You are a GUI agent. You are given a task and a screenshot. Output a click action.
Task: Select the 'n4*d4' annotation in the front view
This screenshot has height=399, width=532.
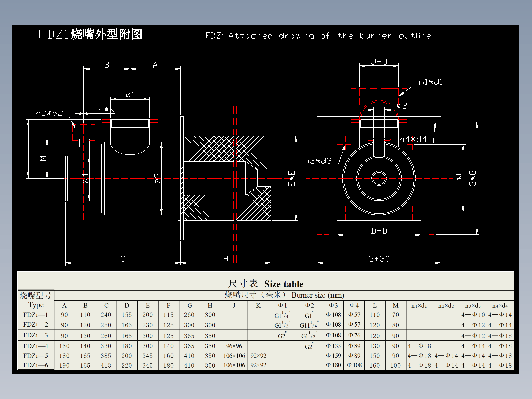pos(413,139)
